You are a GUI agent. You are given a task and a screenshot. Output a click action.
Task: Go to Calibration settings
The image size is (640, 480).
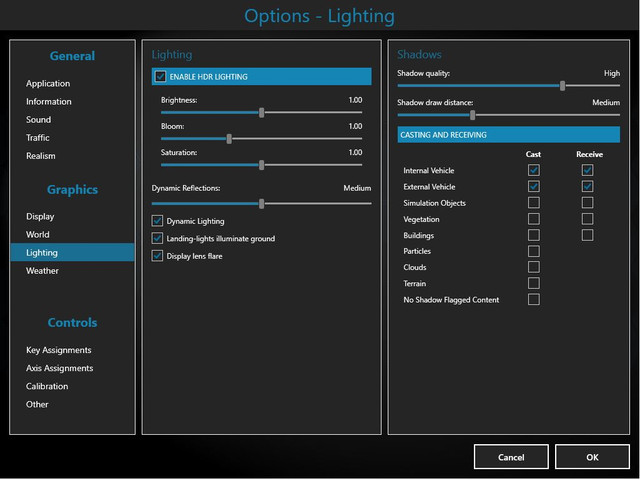[x=47, y=386]
